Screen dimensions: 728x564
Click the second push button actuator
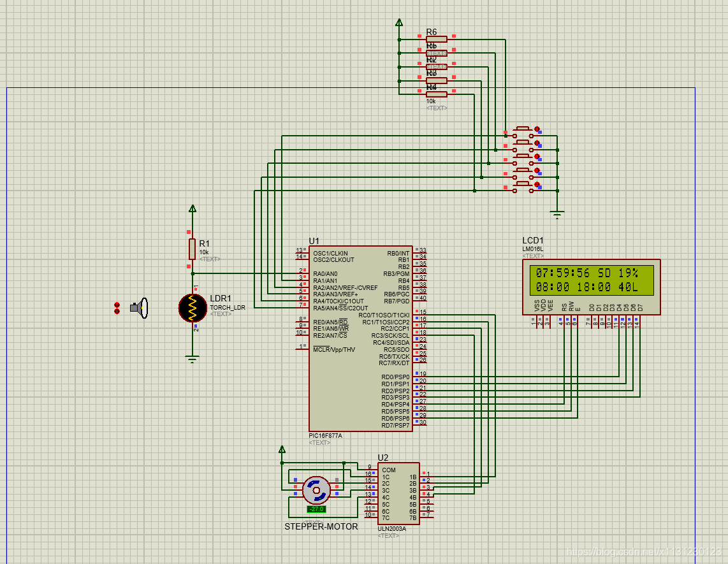coord(523,143)
